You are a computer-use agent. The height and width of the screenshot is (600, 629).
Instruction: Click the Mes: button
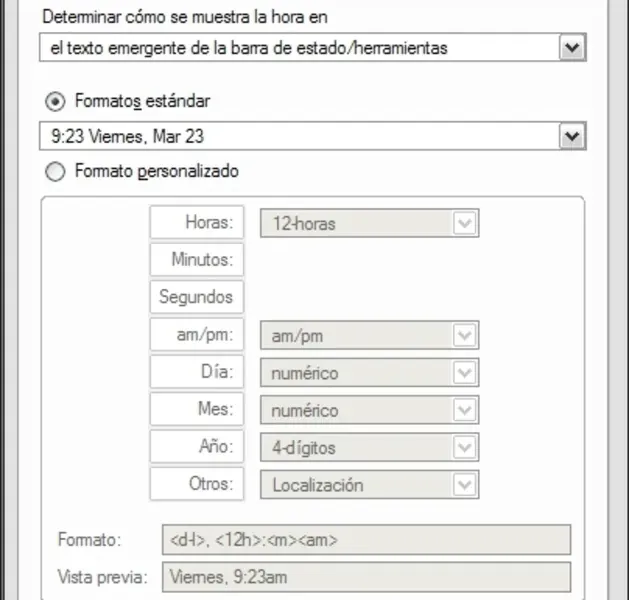click(197, 410)
